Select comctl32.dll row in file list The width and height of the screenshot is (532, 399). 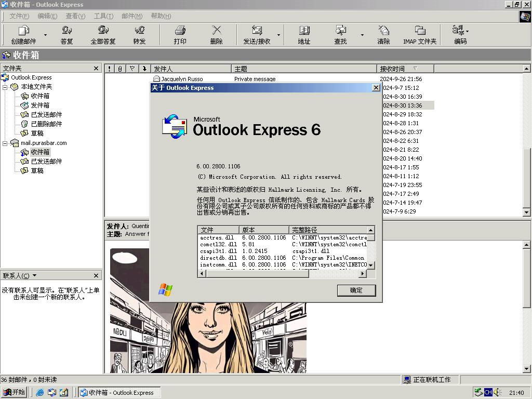[283, 245]
